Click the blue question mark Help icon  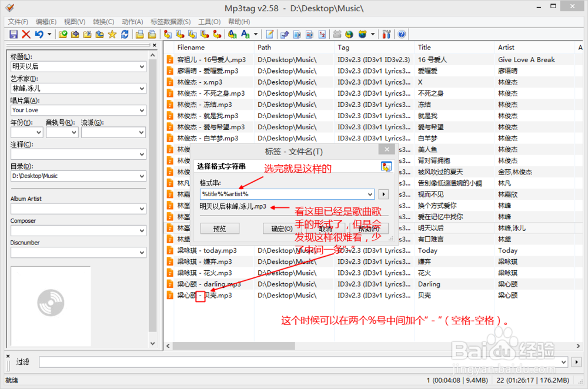(402, 35)
